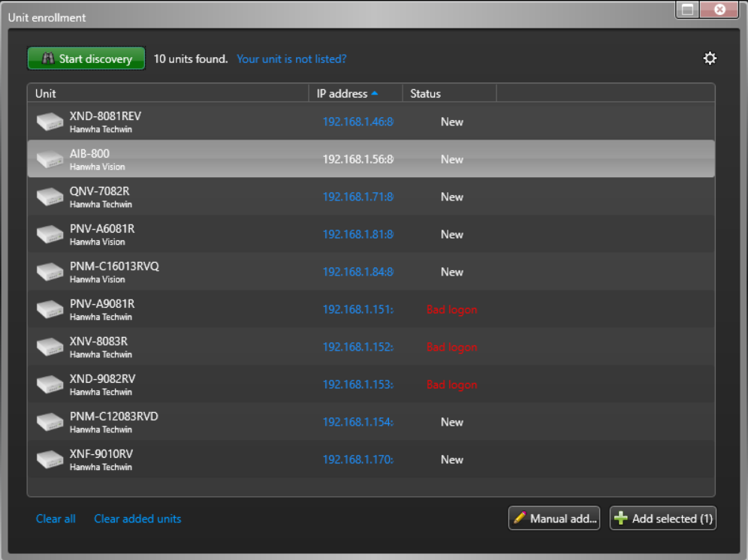Open IP link 192.168.1.81

point(358,234)
